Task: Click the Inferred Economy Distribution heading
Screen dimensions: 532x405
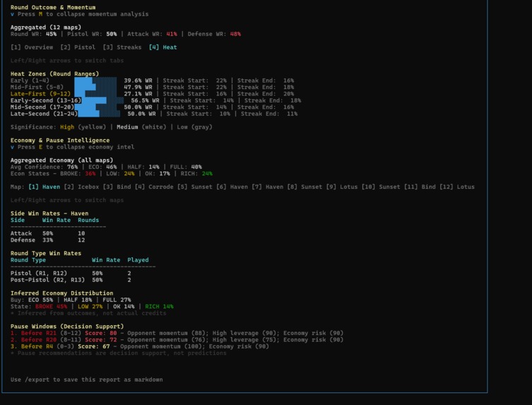Action: pos(61,293)
